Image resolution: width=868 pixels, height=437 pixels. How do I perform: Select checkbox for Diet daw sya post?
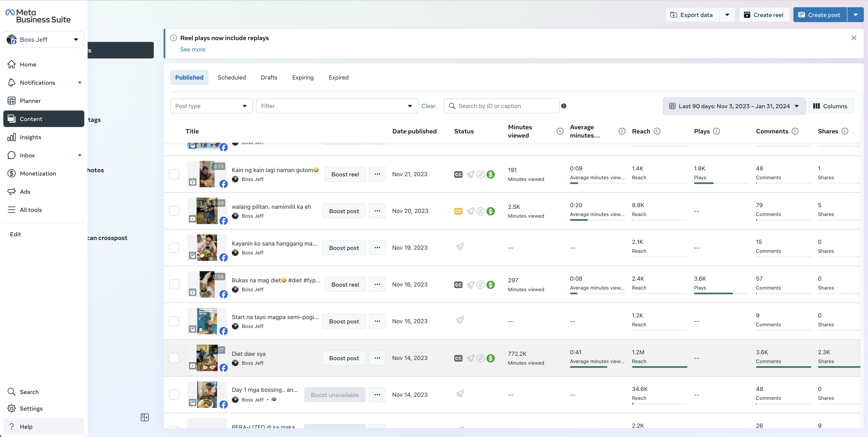coord(174,358)
